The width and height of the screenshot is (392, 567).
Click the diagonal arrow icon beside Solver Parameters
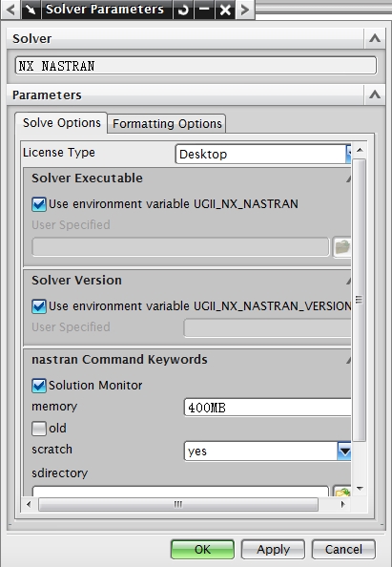pyautogui.click(x=31, y=10)
